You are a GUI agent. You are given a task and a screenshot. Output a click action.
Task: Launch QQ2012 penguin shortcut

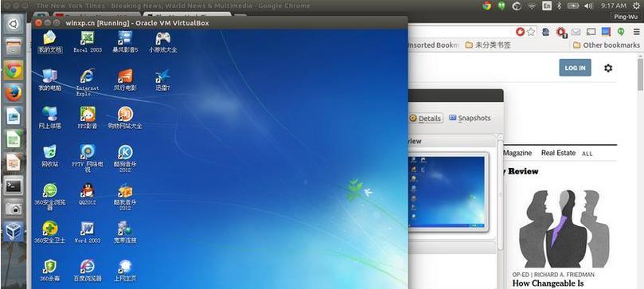click(x=87, y=193)
